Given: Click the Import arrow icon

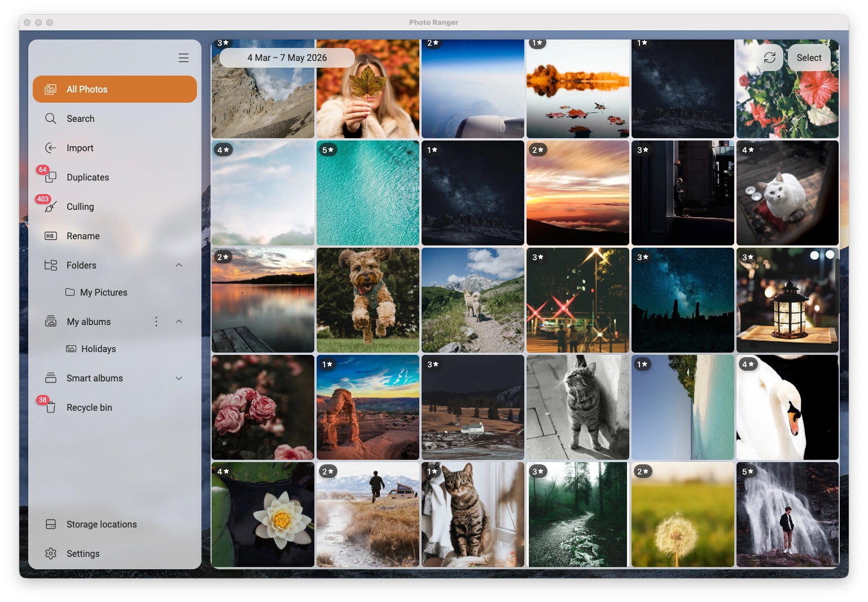Looking at the screenshot, I should [51, 148].
